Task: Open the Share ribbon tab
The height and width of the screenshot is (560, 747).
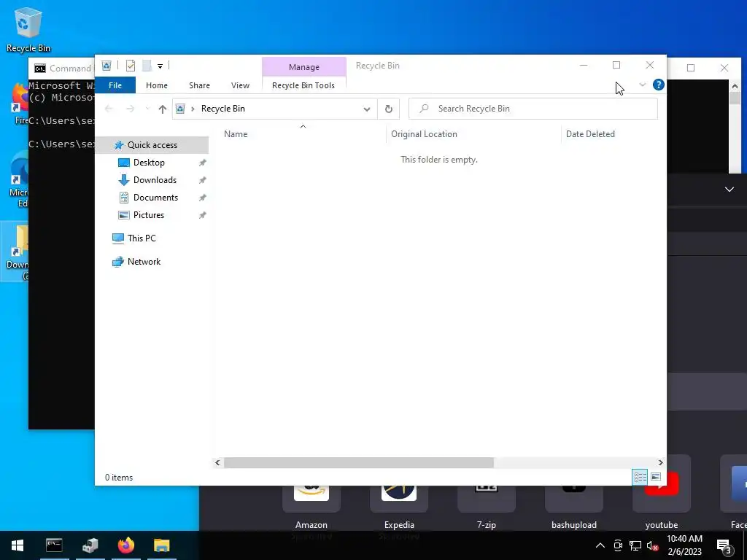Action: 199,85
